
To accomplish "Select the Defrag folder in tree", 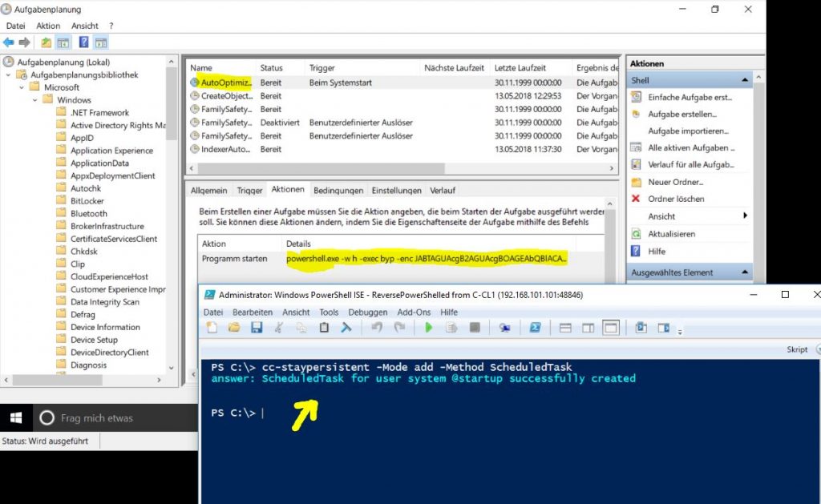I will (83, 315).
